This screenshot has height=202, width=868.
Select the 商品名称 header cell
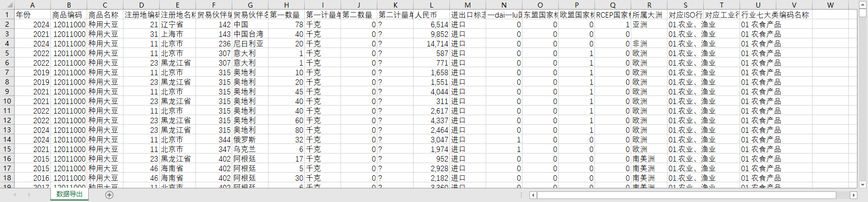pos(105,15)
